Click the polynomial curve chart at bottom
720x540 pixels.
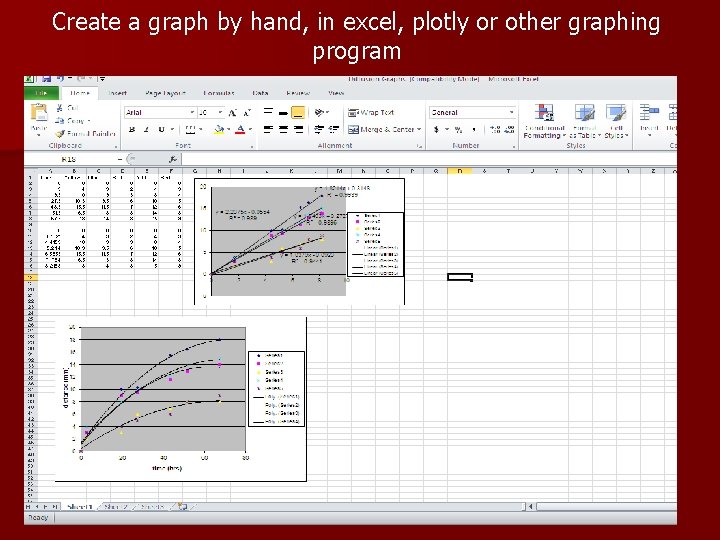181,399
